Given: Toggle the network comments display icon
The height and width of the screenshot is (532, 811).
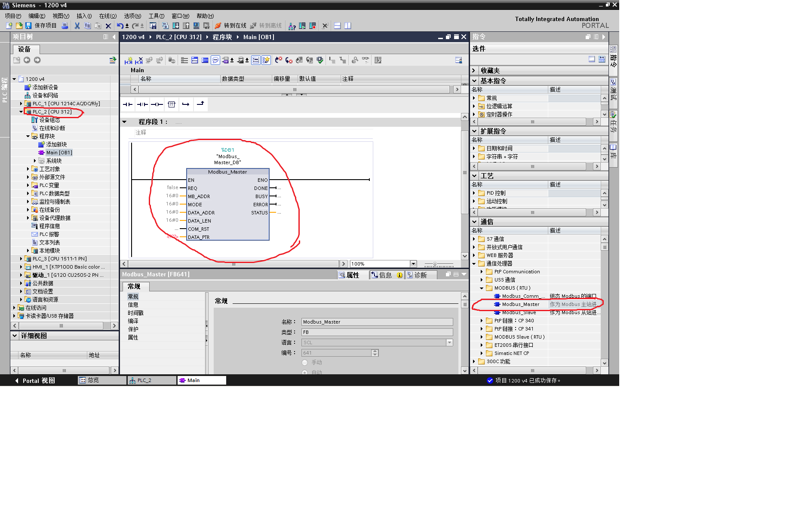Looking at the screenshot, I should 215,60.
